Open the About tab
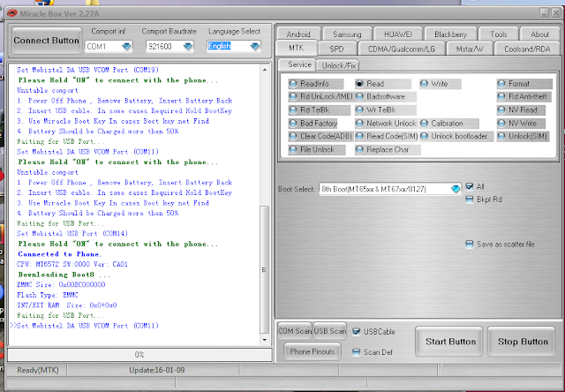The height and width of the screenshot is (392, 565). point(539,34)
